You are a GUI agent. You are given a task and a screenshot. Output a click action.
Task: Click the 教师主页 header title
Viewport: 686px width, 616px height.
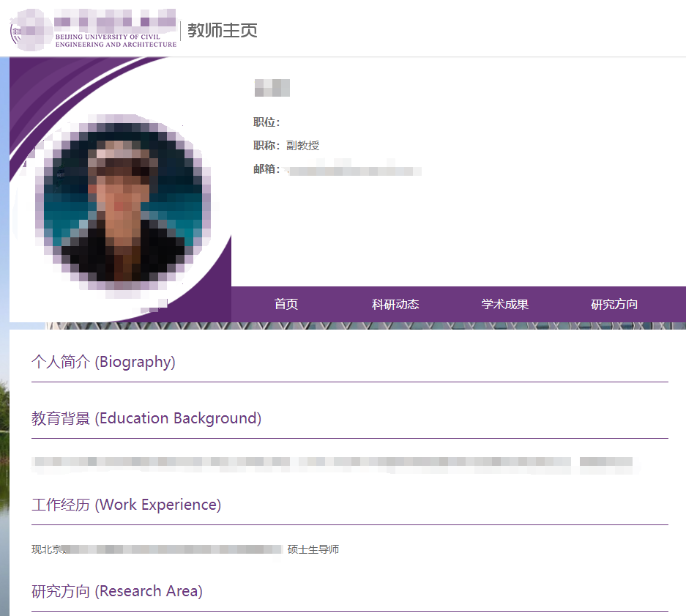click(223, 30)
